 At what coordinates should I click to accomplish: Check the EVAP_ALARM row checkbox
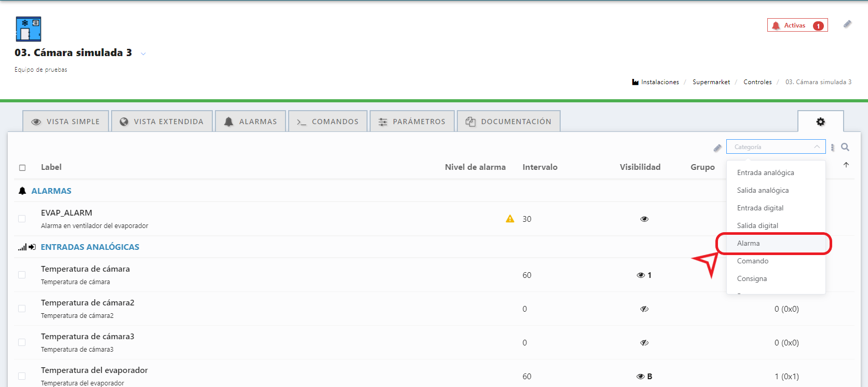tap(22, 219)
